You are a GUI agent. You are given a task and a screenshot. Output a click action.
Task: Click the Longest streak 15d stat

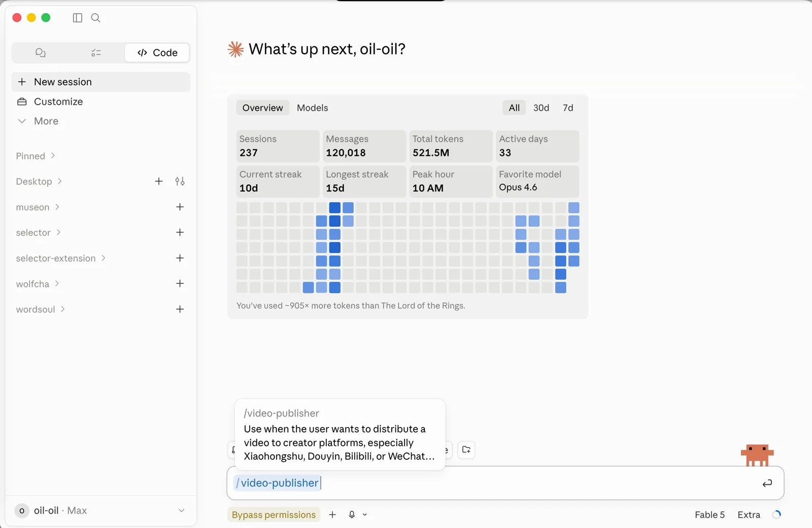(364, 181)
